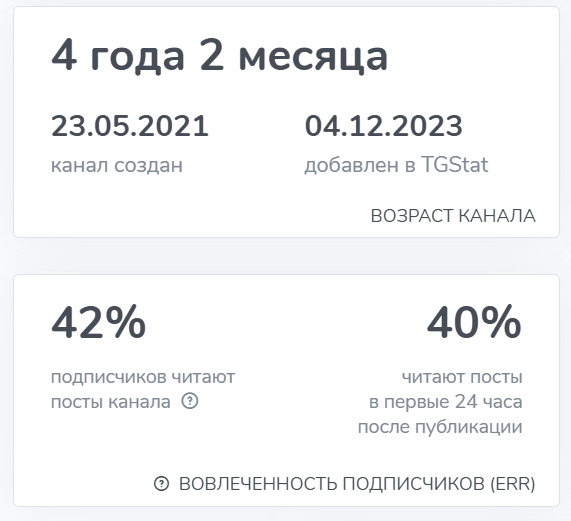This screenshot has width=571, height=521.
Task: Click the TGStat added date 04.12.2023
Action: [x=383, y=126]
